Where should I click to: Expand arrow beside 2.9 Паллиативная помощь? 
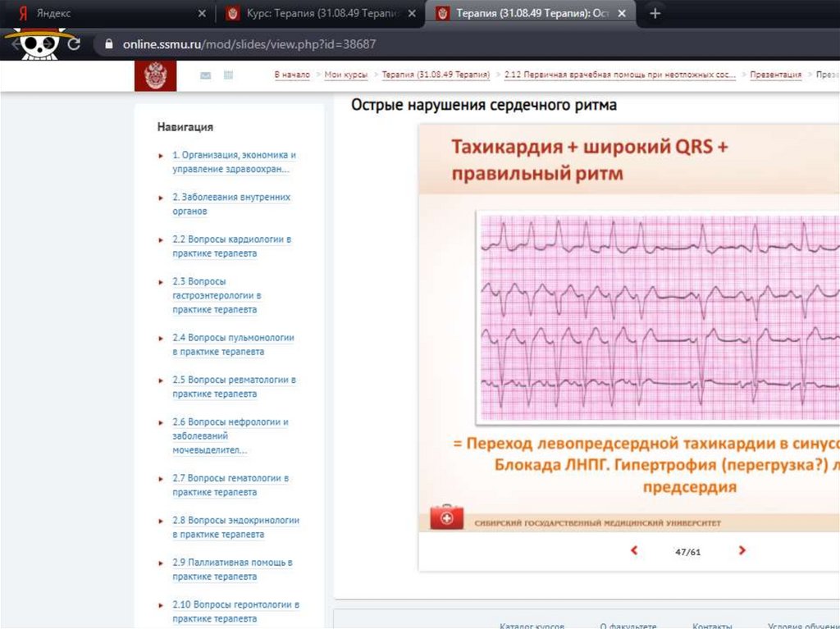(x=161, y=563)
